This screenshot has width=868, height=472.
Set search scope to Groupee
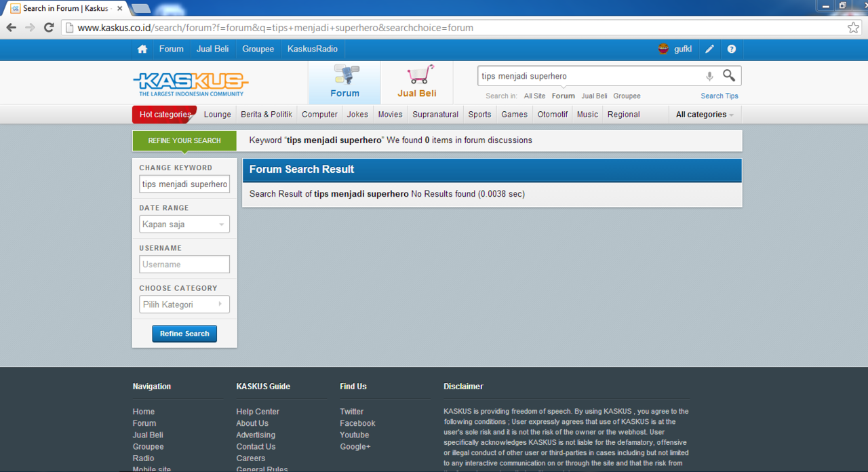pyautogui.click(x=627, y=96)
